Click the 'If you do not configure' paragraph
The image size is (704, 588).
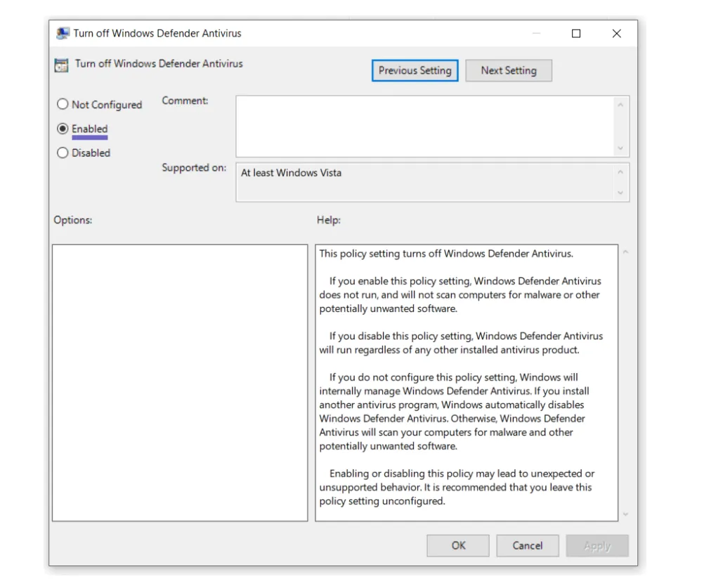[x=454, y=412]
